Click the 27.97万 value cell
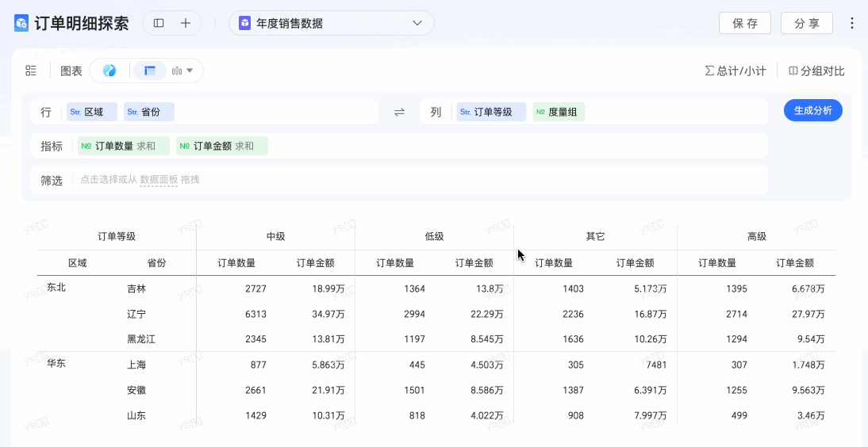 (x=808, y=314)
